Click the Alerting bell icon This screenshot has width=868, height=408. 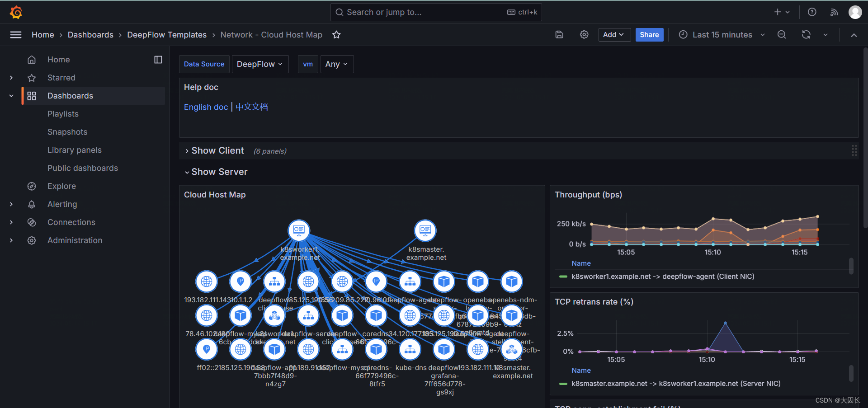[32, 204]
